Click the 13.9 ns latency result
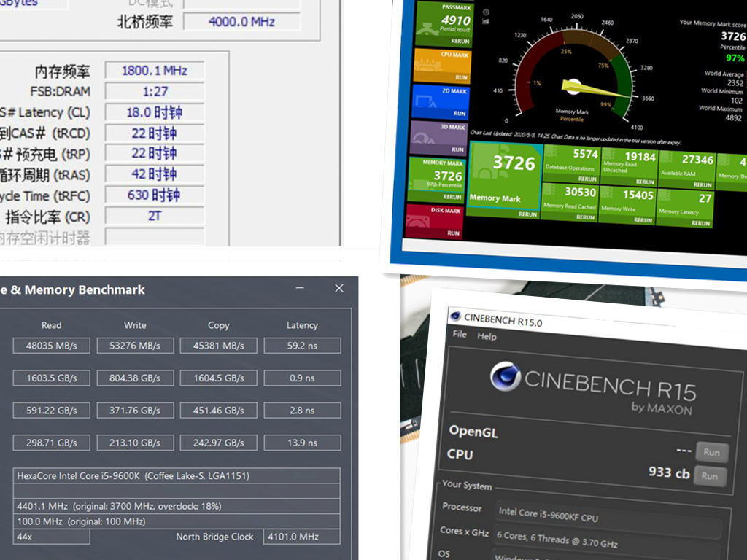This screenshot has height=560, width=747. coord(303,443)
